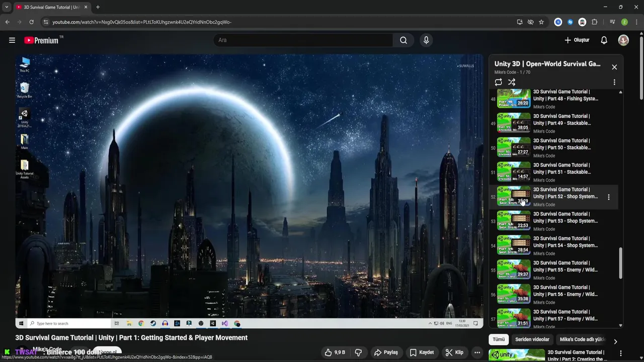This screenshot has height=362, width=644.
Task: Open YouTube account avatar menu
Action: click(x=623, y=40)
